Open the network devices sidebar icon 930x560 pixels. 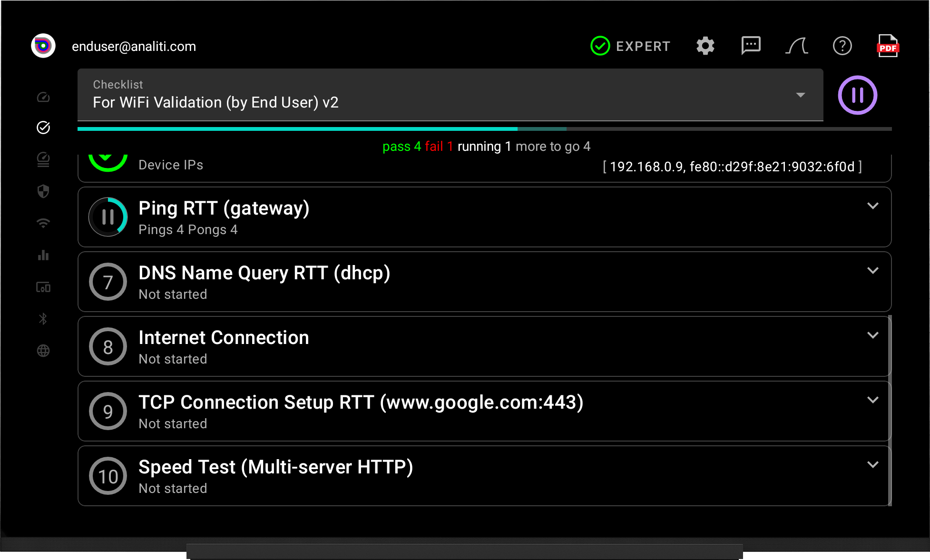[x=43, y=287]
